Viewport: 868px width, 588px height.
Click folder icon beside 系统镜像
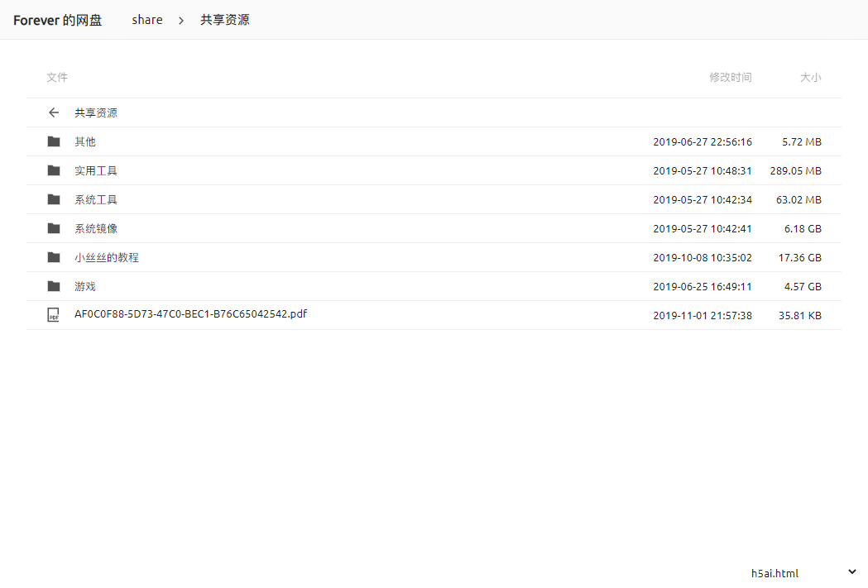coord(54,228)
